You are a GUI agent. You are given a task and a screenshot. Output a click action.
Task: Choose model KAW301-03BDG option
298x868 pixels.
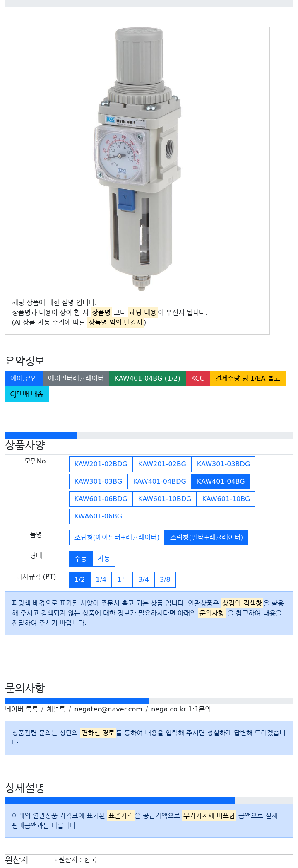(223, 464)
